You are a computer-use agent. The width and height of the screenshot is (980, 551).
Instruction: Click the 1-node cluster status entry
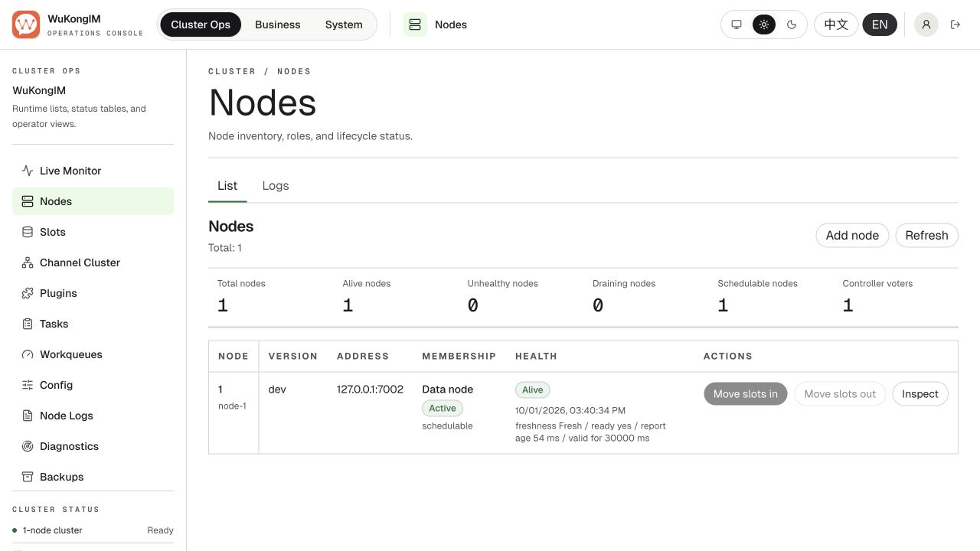(x=93, y=530)
